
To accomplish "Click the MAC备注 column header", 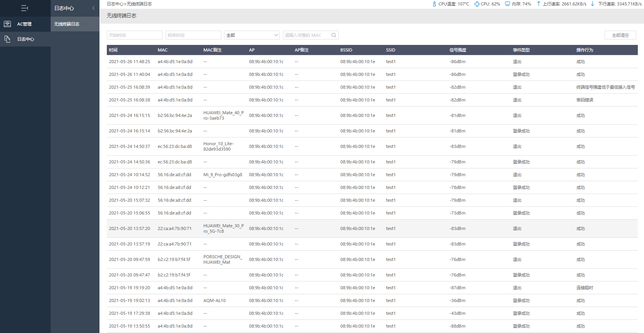I will [x=212, y=50].
